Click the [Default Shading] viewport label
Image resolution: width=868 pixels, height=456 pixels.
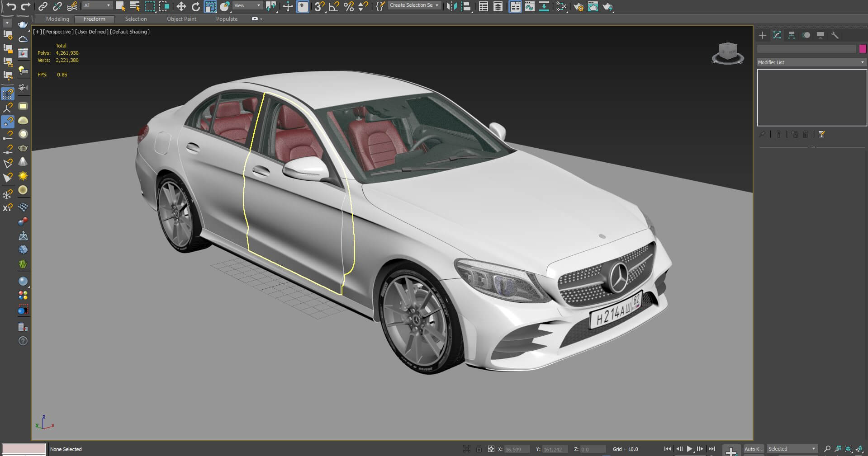click(130, 32)
